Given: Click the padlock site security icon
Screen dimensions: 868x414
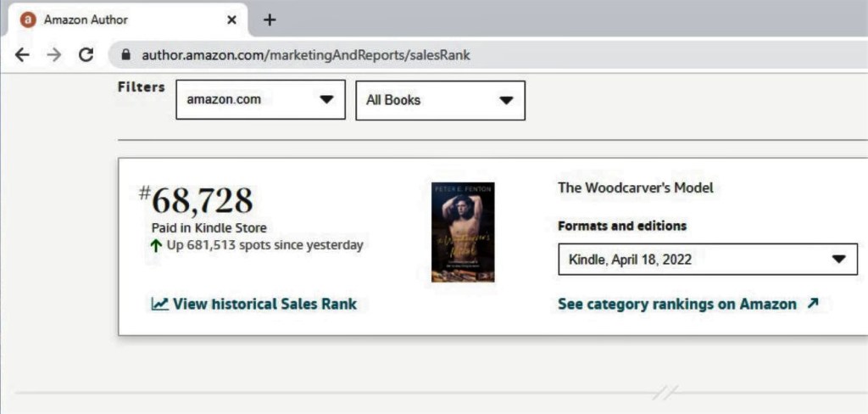Looking at the screenshot, I should pos(127,55).
